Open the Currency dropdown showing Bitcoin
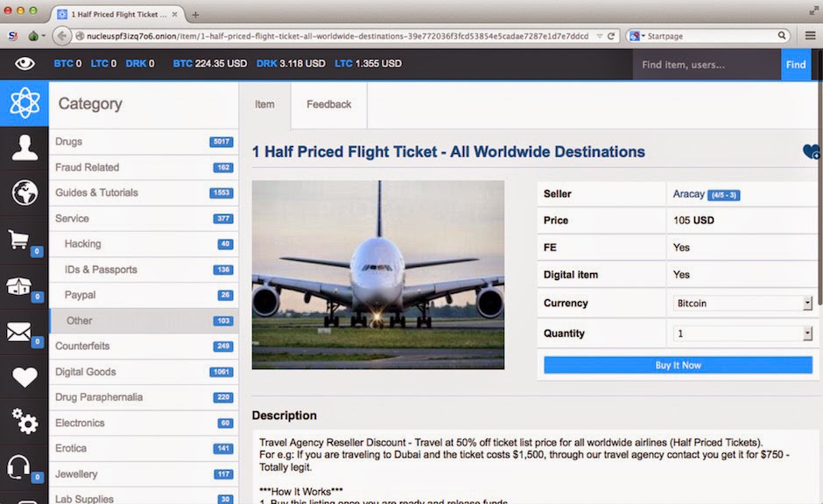The width and height of the screenshot is (823, 504). (x=742, y=303)
